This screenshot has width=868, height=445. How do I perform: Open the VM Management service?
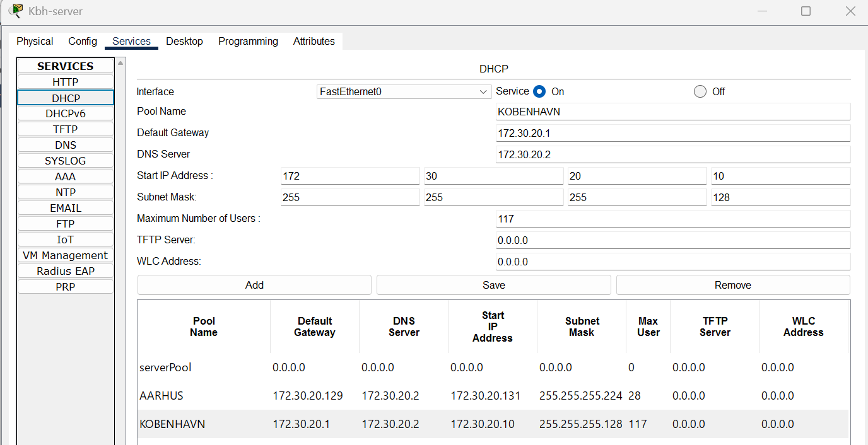pos(66,255)
